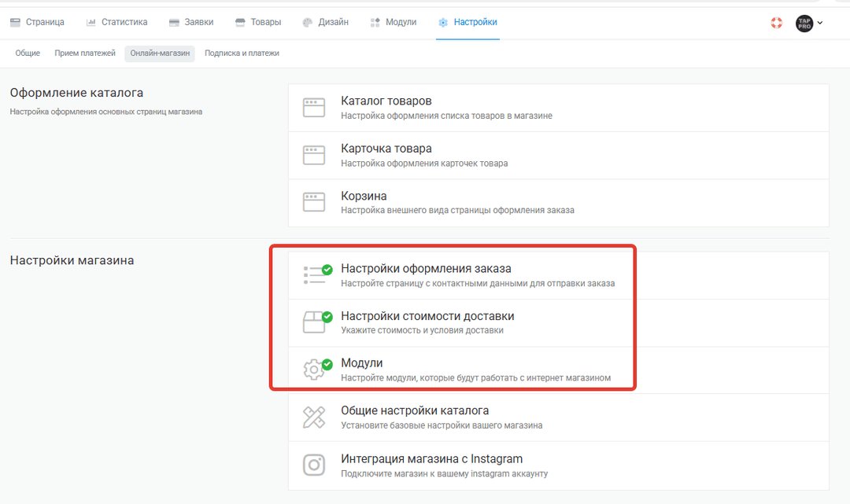850x504 pixels.
Task: Open Настройки стоимости доставки link
Action: (427, 316)
